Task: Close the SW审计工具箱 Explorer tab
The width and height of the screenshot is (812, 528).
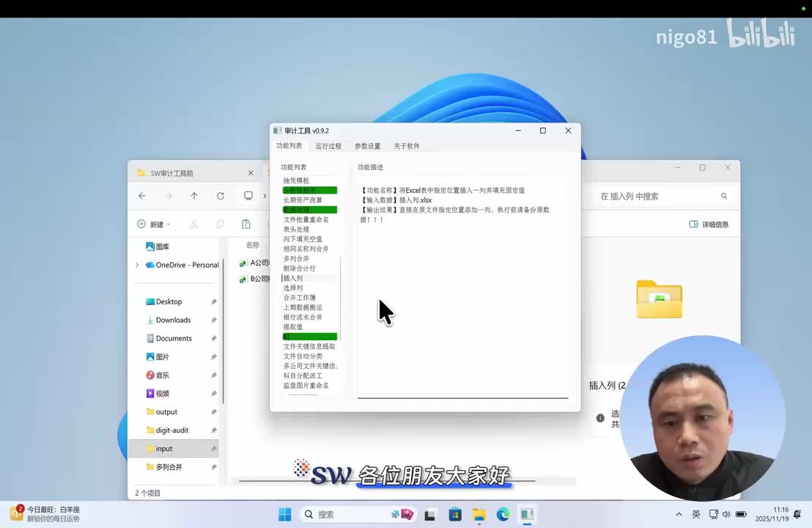Action: pos(251,173)
